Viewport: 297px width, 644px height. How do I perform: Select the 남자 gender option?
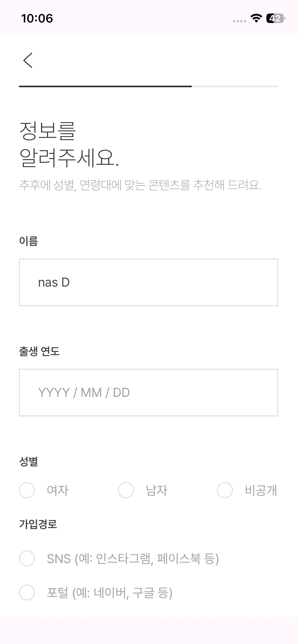coord(126,490)
